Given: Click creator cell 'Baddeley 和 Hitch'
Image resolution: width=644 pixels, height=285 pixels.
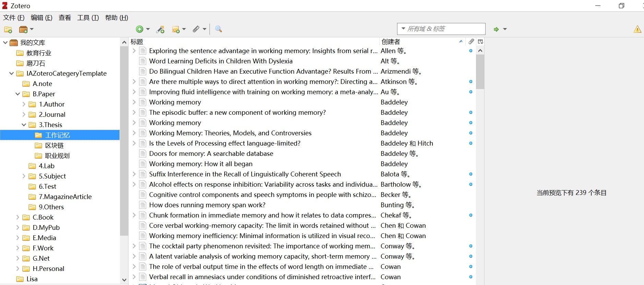Looking at the screenshot, I should click(407, 143).
